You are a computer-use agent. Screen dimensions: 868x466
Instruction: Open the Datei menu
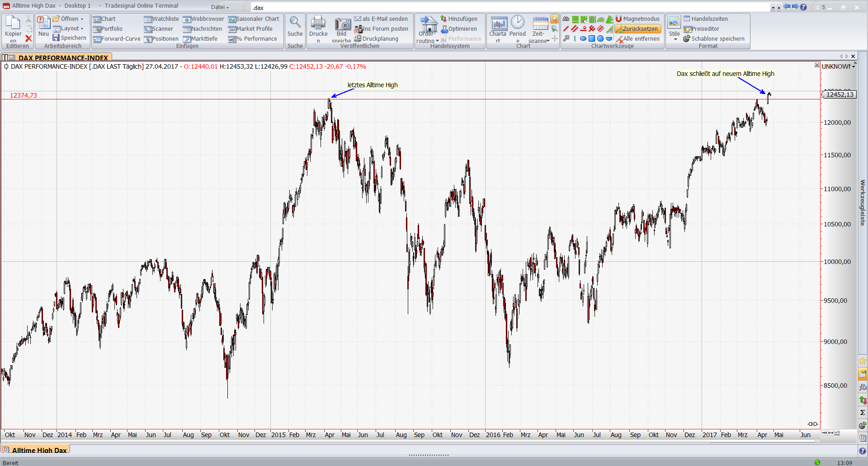click(x=220, y=7)
